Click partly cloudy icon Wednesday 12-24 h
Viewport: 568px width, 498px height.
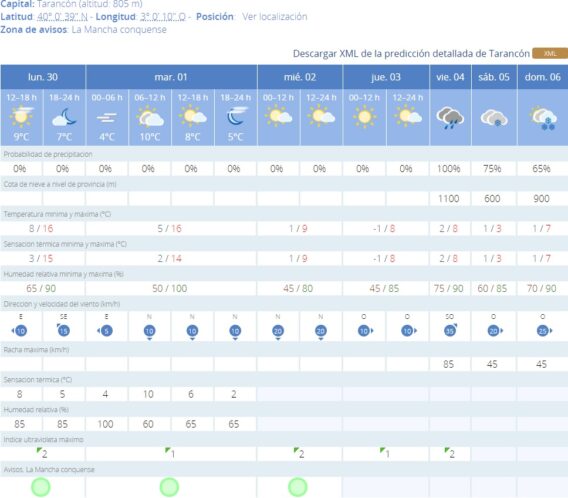[x=321, y=116]
